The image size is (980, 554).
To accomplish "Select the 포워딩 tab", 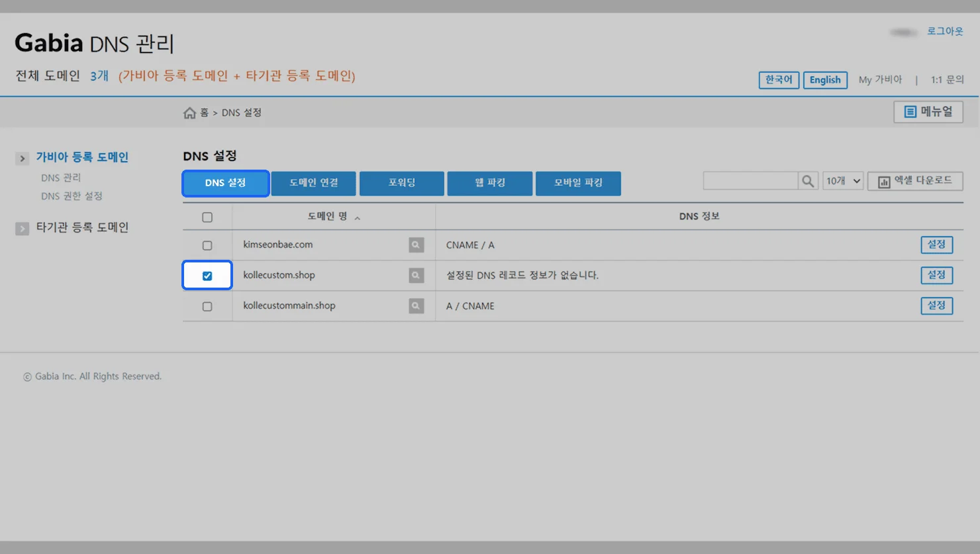I will click(401, 183).
